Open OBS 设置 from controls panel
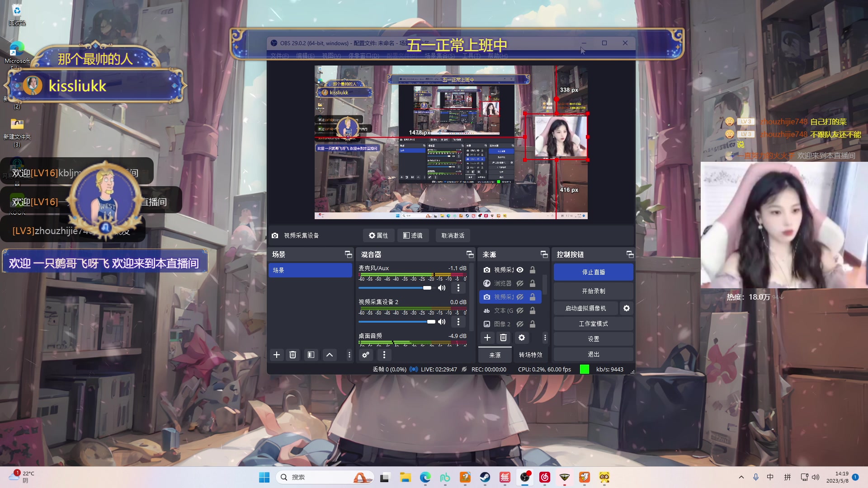Viewport: 868px width, 488px height. point(593,339)
